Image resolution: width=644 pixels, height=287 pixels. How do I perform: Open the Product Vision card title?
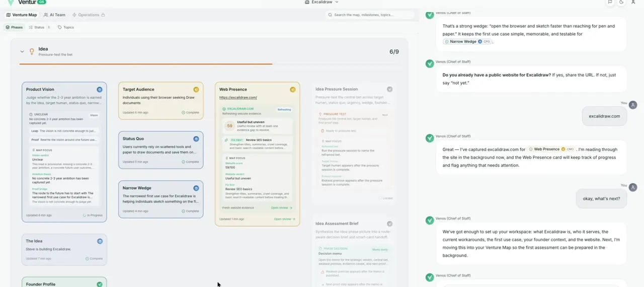coord(40,90)
